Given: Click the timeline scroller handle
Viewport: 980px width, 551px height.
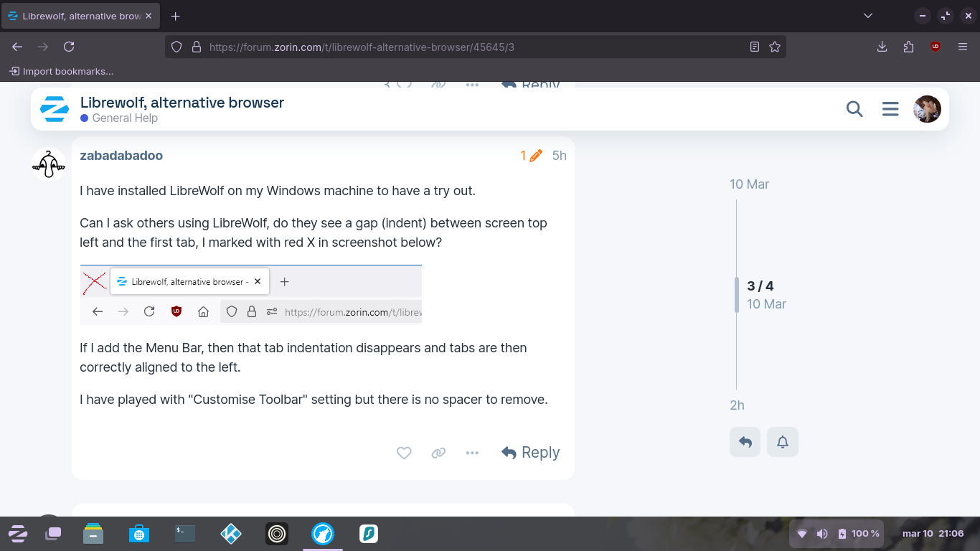Looking at the screenshot, I should 737,295.
